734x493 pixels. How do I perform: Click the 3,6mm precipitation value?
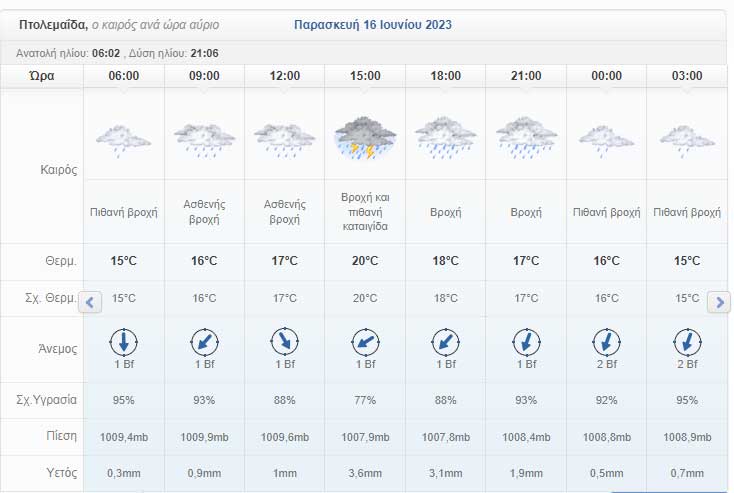pos(365,473)
